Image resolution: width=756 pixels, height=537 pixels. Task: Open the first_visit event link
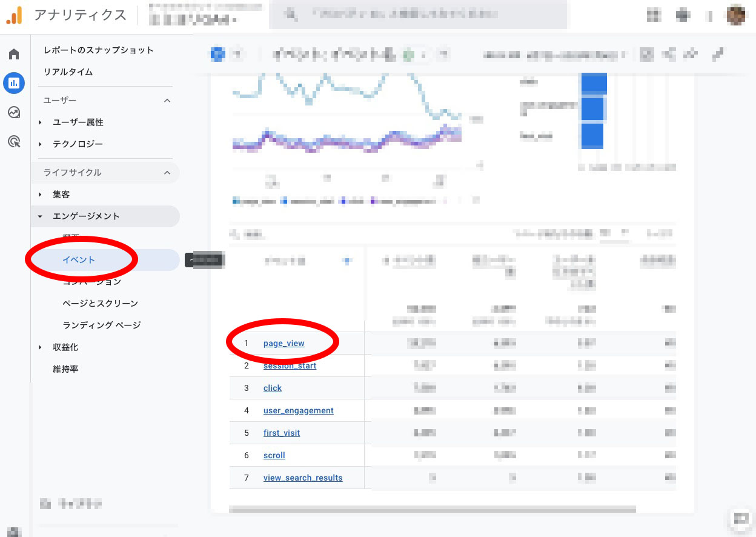(x=282, y=433)
